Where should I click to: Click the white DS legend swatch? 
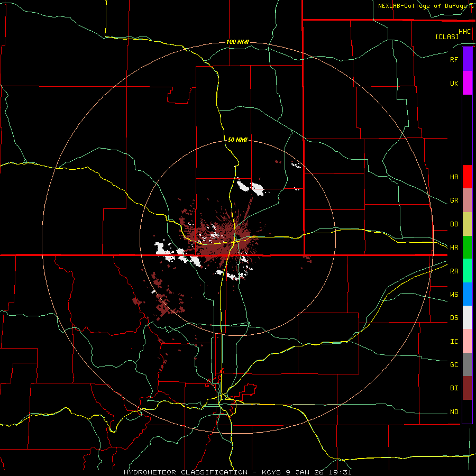tap(467, 317)
